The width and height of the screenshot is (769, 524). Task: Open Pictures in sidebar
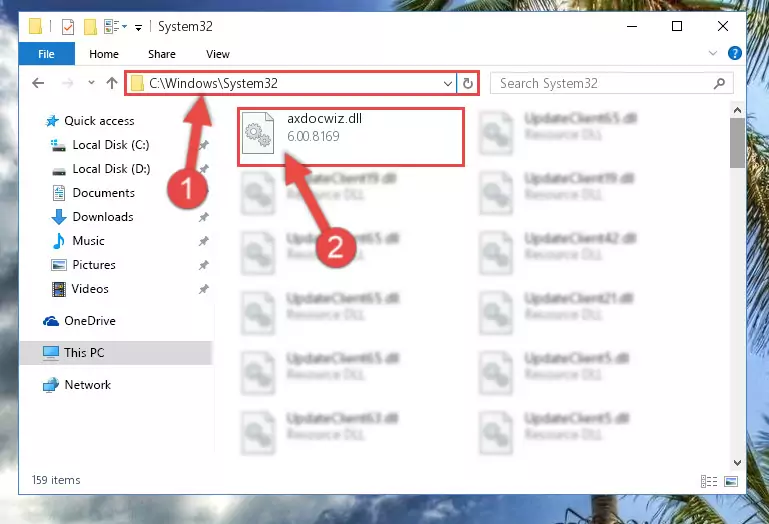[x=94, y=265]
